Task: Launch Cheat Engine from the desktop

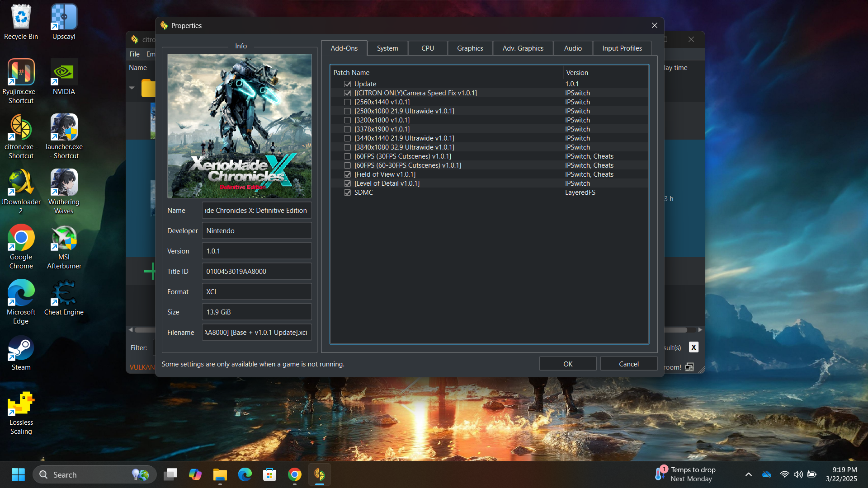Action: pos(64,297)
